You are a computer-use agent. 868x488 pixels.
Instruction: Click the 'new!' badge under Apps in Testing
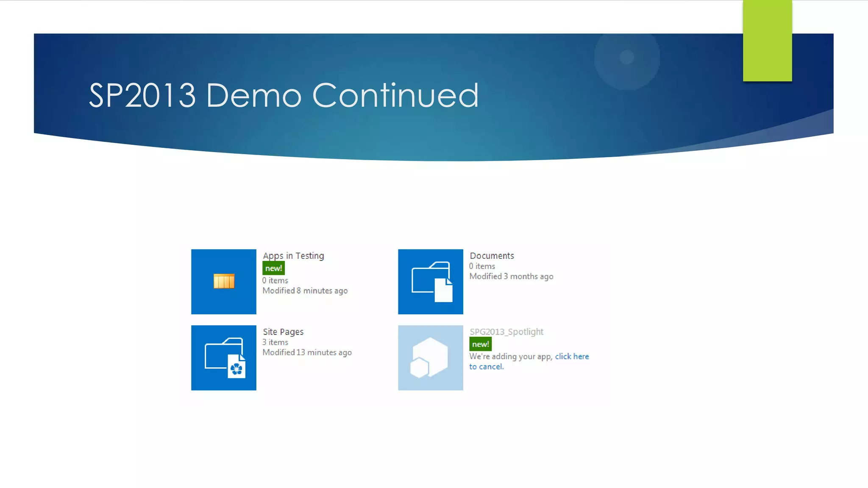click(x=273, y=268)
